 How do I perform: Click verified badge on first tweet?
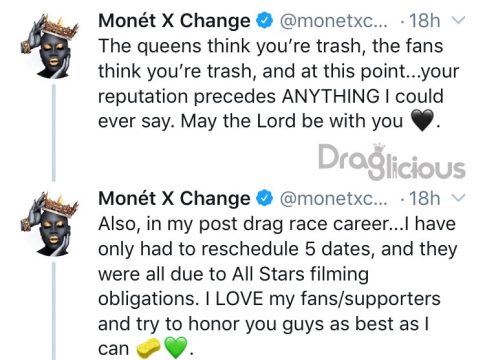click(x=265, y=21)
